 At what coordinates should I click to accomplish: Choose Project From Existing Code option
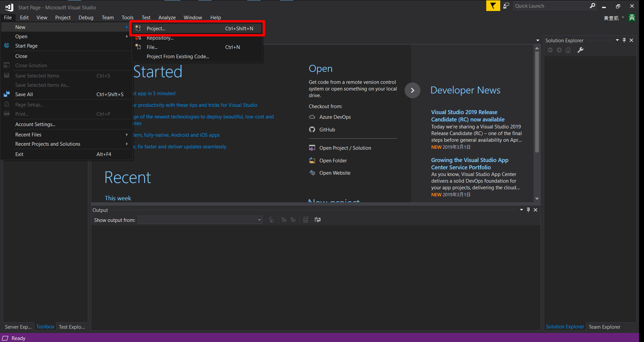[178, 57]
